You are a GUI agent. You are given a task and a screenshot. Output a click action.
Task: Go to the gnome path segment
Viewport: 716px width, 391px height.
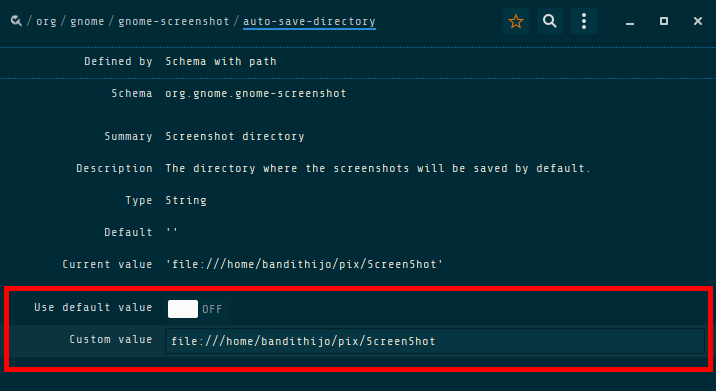click(x=87, y=21)
